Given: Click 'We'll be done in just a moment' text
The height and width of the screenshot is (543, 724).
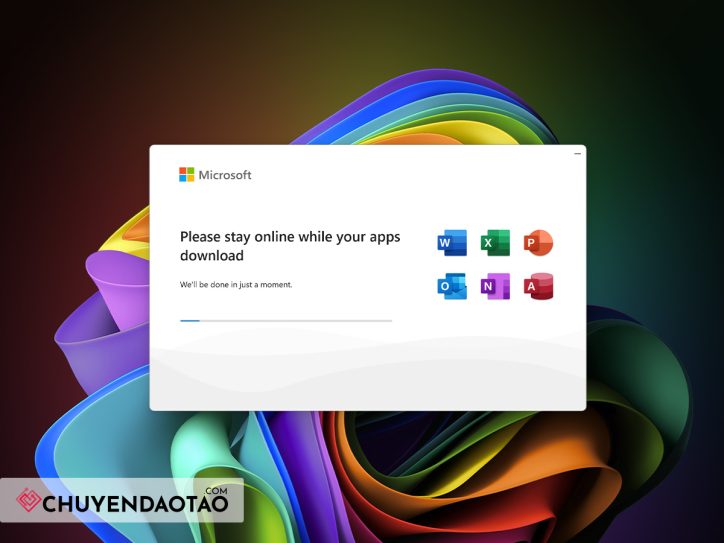Looking at the screenshot, I should point(236,284).
